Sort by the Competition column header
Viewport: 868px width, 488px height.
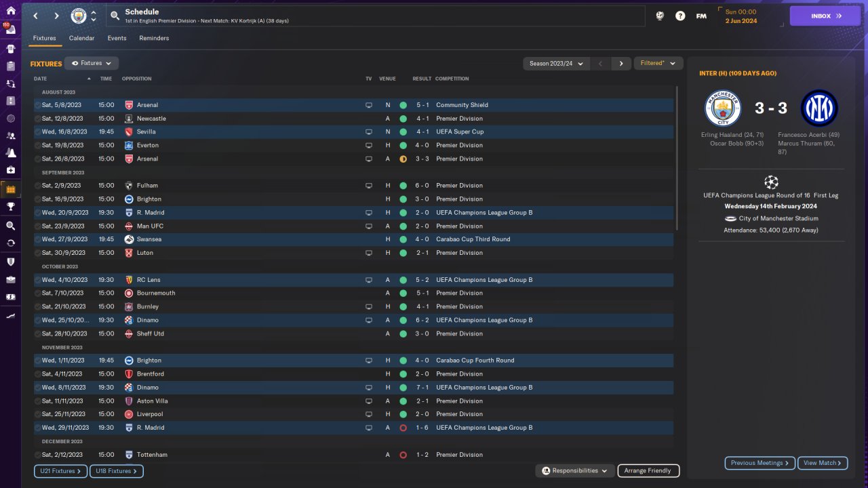point(452,79)
